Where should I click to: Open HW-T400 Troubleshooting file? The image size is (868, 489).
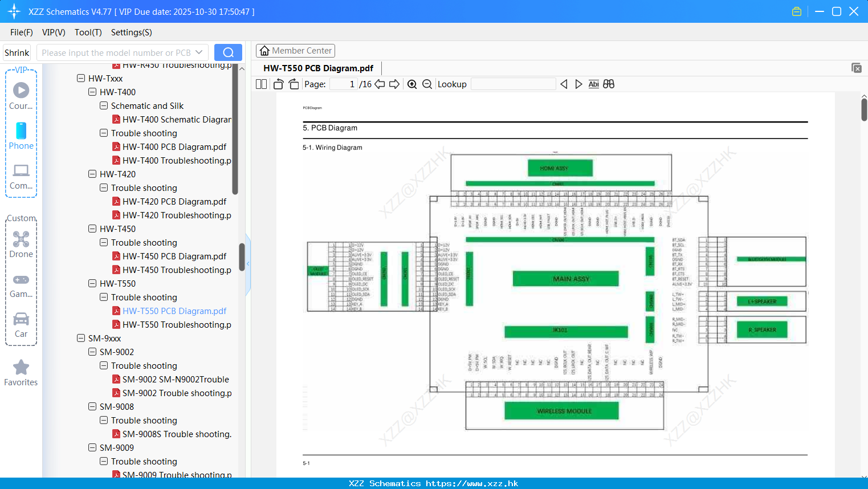click(172, 160)
